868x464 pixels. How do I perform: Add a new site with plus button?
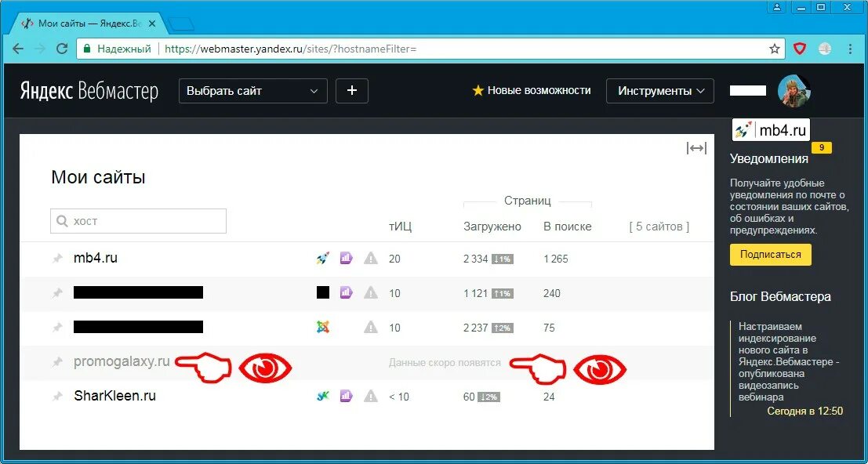351,91
